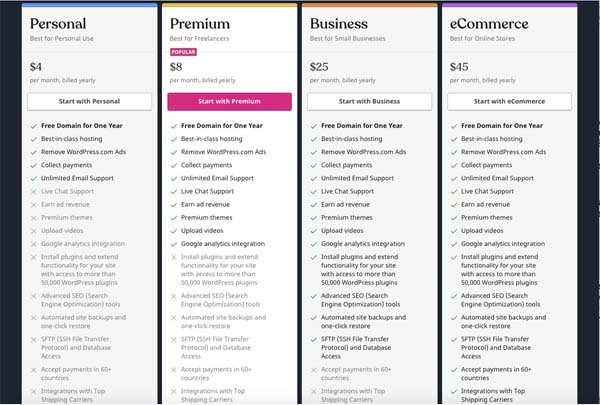Click X icon beside Premium Advanced SEO tools

(174, 296)
